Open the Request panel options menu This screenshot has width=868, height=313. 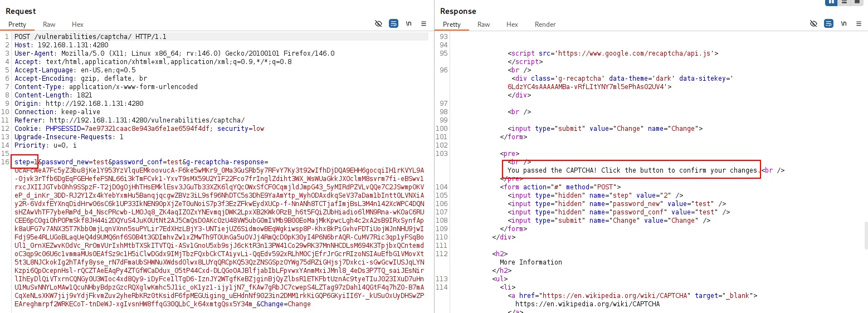coord(423,23)
